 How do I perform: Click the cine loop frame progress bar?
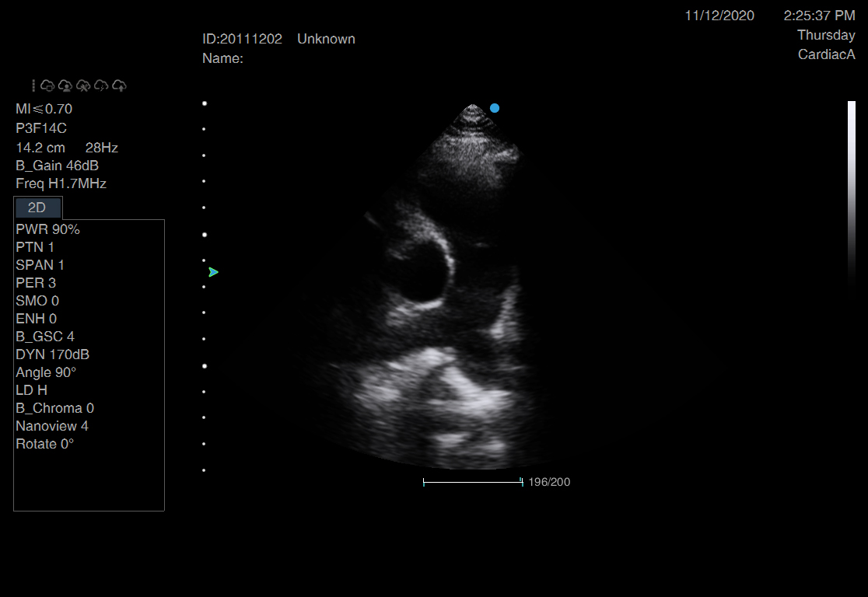[472, 483]
